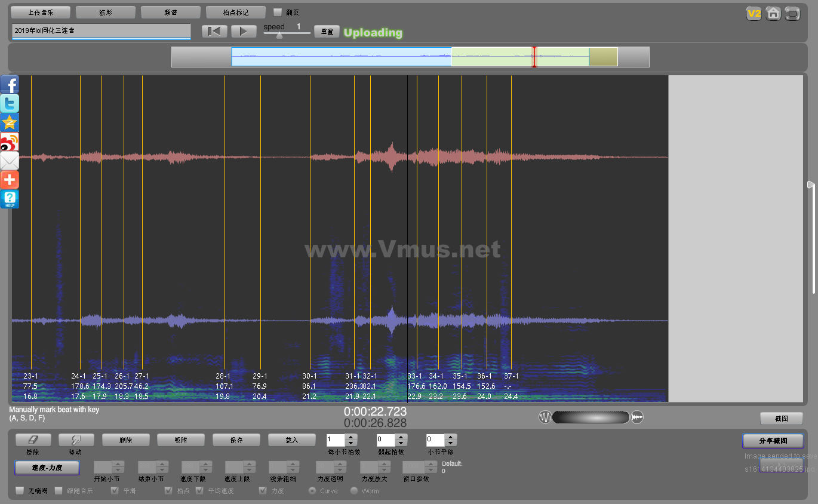Increase the 小节平移 stepper value
The image size is (818, 504).
click(x=450, y=437)
